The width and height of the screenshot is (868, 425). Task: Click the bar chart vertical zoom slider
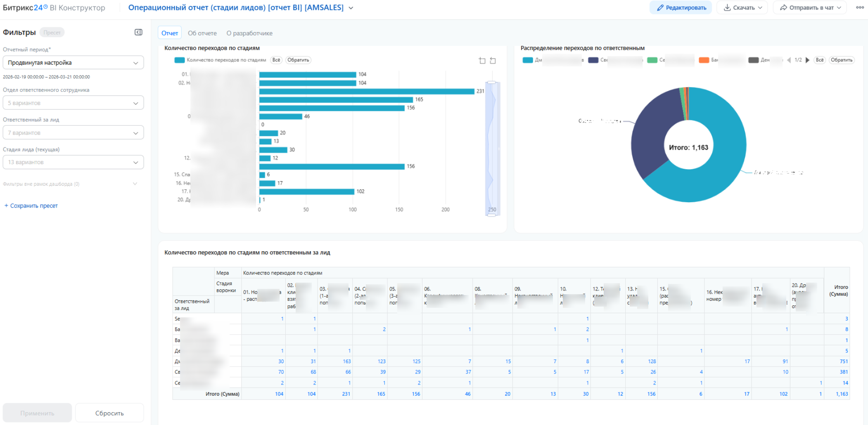coord(492,149)
